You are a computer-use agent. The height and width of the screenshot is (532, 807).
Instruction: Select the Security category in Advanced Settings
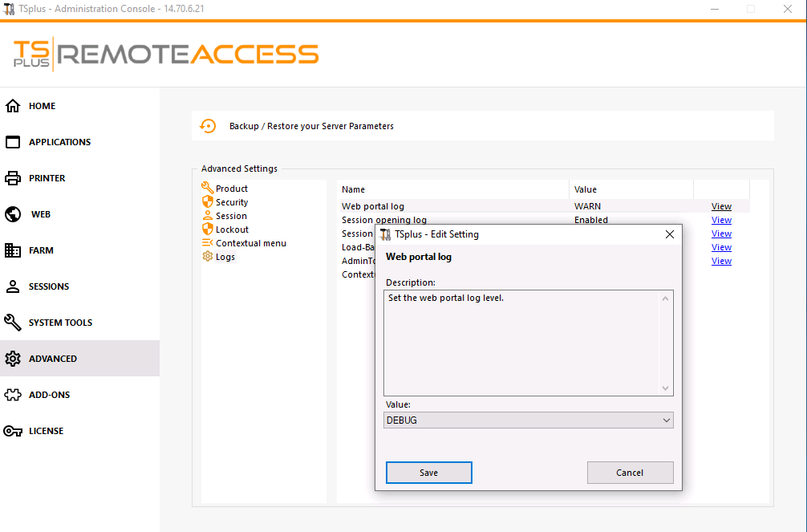point(231,202)
